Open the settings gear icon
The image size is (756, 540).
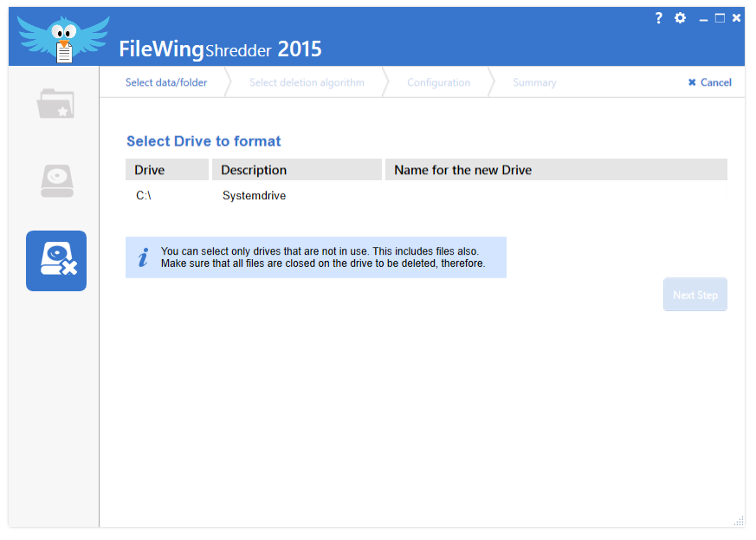point(680,18)
